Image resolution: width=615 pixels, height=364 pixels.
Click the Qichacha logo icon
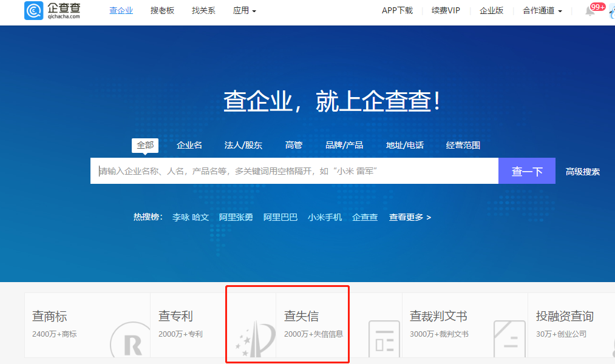point(34,10)
